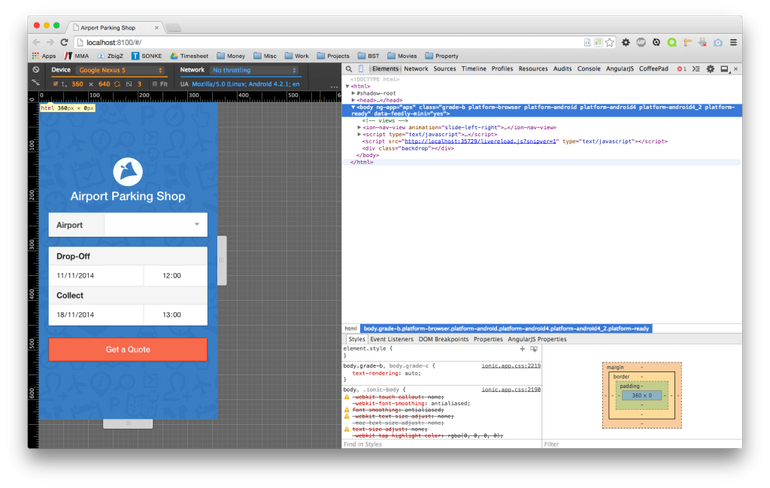Select the html breadcrumb item
Viewport: 770px width, 488px height.
[x=351, y=328]
